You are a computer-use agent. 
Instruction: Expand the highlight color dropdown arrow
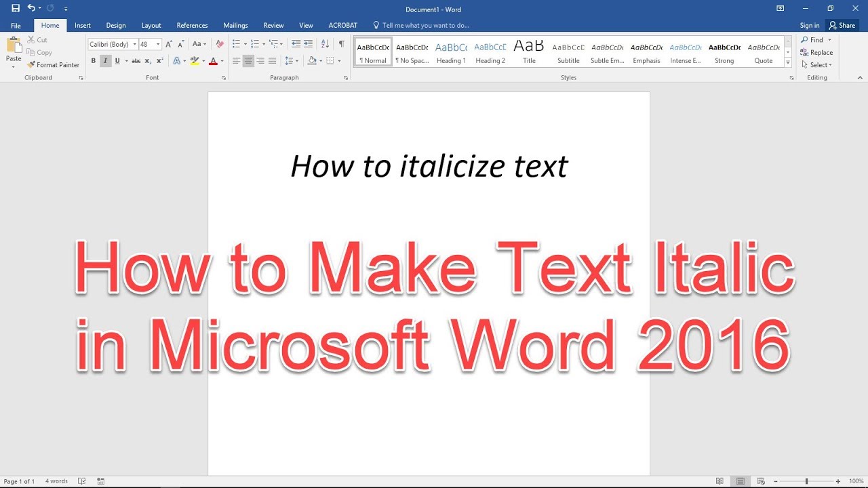click(x=203, y=61)
